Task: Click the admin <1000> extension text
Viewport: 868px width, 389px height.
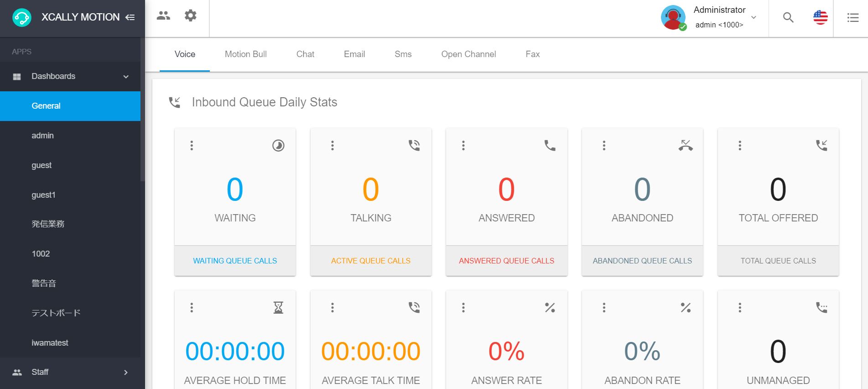Action: [x=719, y=25]
